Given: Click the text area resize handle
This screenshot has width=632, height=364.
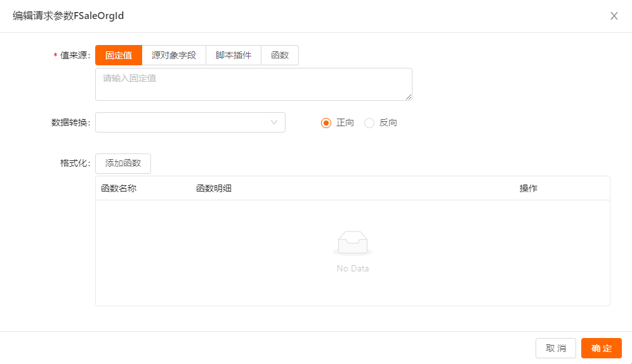Looking at the screenshot, I should click(x=409, y=97).
